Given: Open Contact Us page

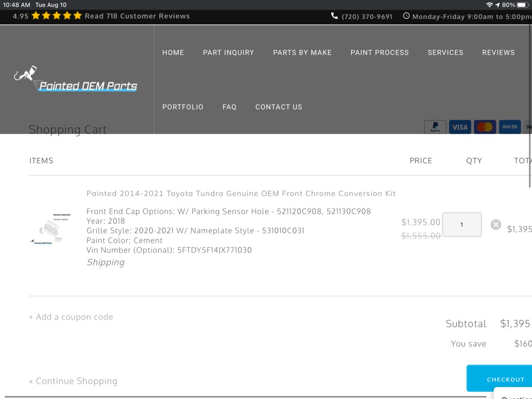Looking at the screenshot, I should [x=278, y=107].
